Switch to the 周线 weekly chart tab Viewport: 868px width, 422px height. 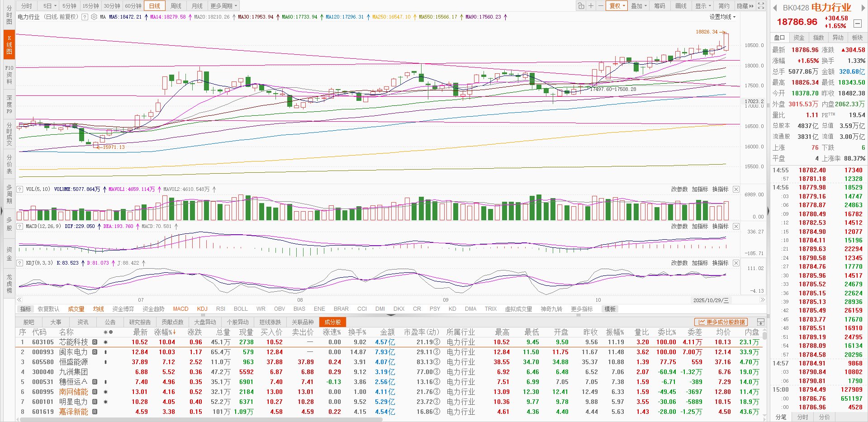(175, 5)
